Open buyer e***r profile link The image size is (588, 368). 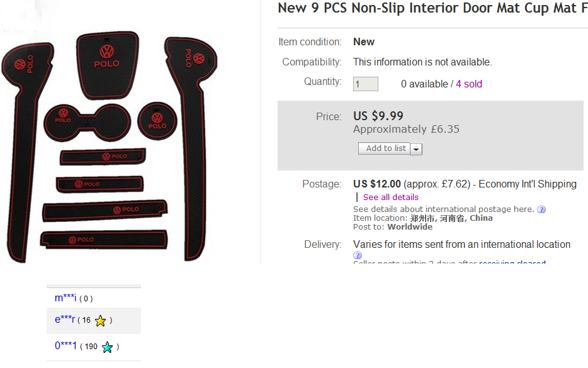coord(65,320)
